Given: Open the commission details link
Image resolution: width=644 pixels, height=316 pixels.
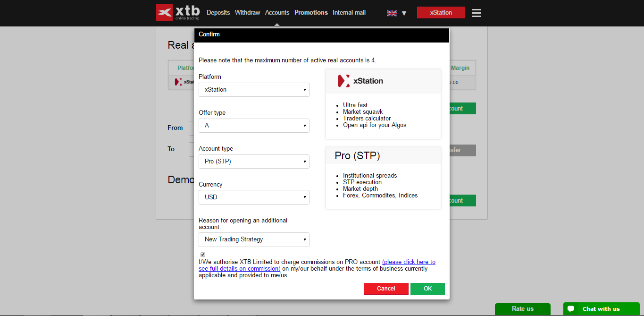Looking at the screenshot, I should click(317, 265).
